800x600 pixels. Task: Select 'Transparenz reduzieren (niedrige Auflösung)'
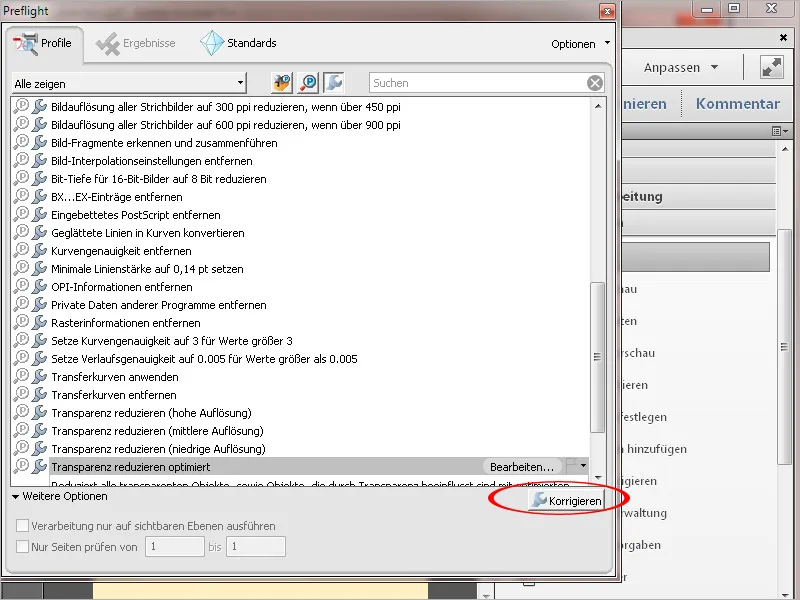[x=158, y=449]
